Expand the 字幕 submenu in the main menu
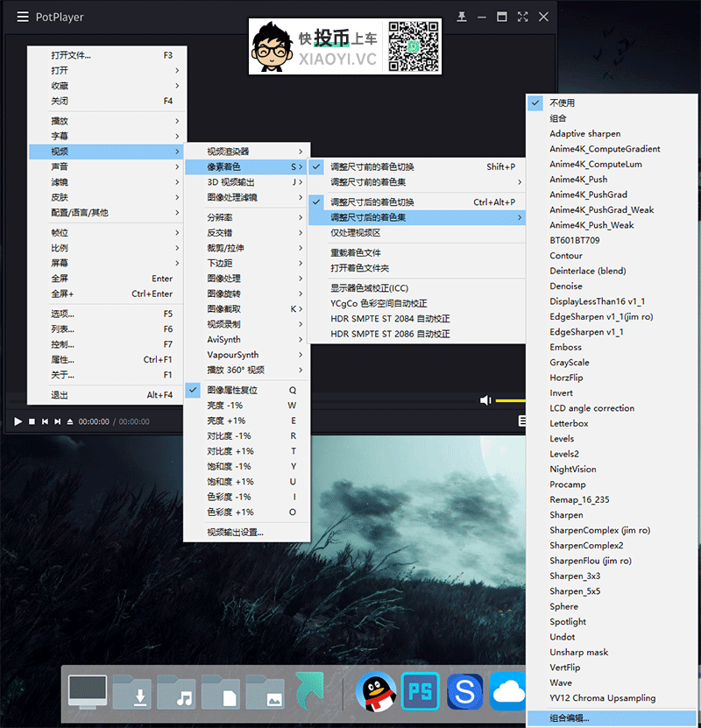This screenshot has width=701, height=728. pyautogui.click(x=60, y=137)
